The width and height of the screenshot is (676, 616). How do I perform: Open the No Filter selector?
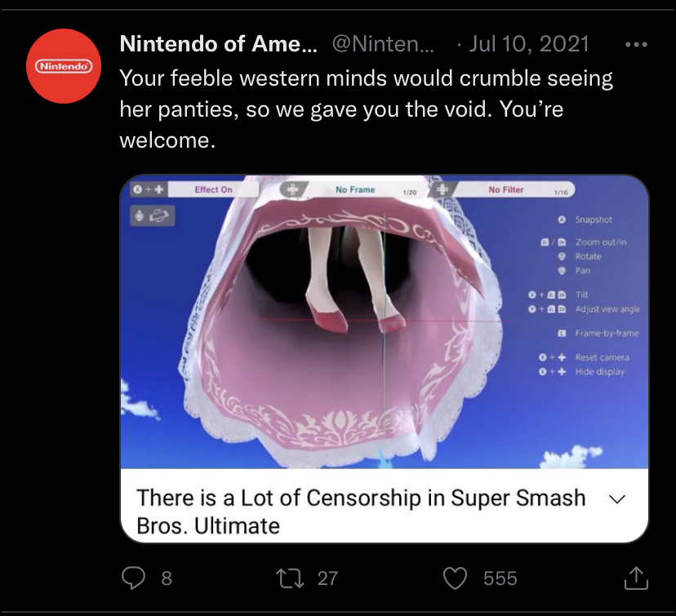click(506, 190)
